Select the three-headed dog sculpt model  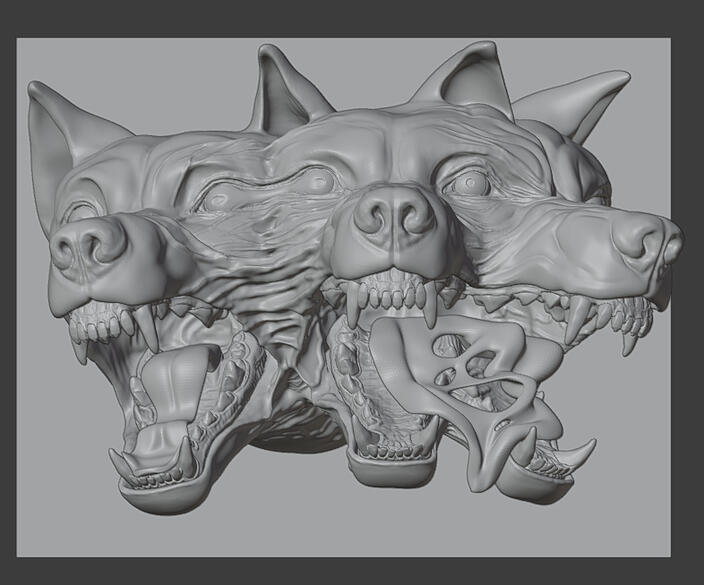pos(355,278)
